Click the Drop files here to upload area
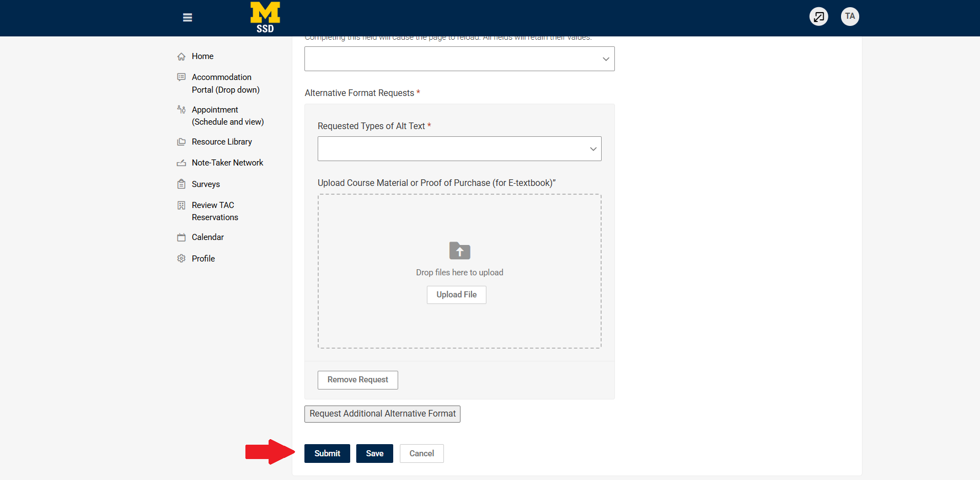Screen dimensions: 980x480 [459, 271]
